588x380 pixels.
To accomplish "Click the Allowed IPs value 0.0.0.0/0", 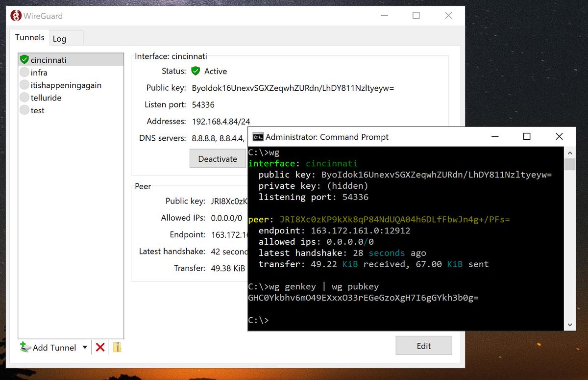I will click(x=226, y=218).
